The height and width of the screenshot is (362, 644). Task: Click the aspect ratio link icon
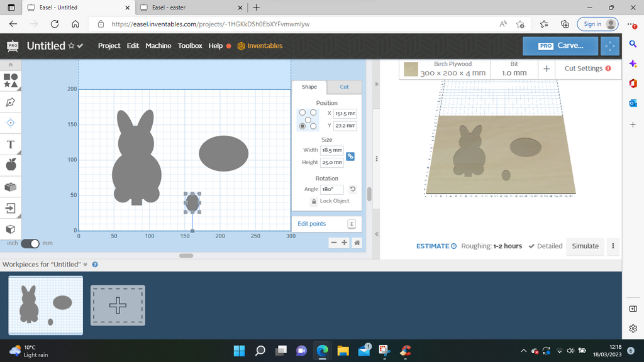tap(350, 156)
